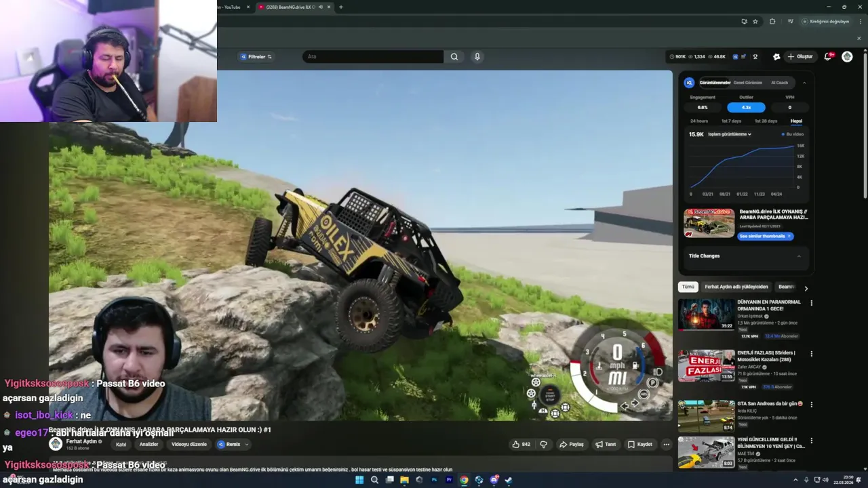Click the 6.6% Engagement pill
The width and height of the screenshot is (868, 488).
click(x=703, y=107)
